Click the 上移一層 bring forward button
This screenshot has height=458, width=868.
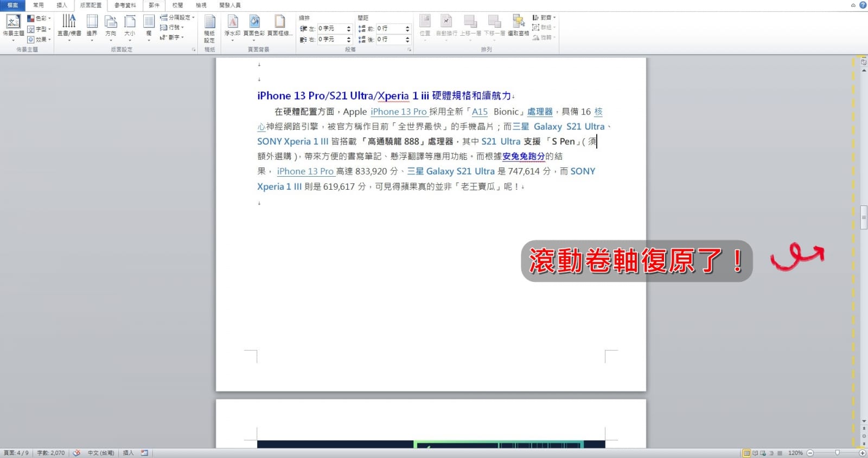pos(470,28)
